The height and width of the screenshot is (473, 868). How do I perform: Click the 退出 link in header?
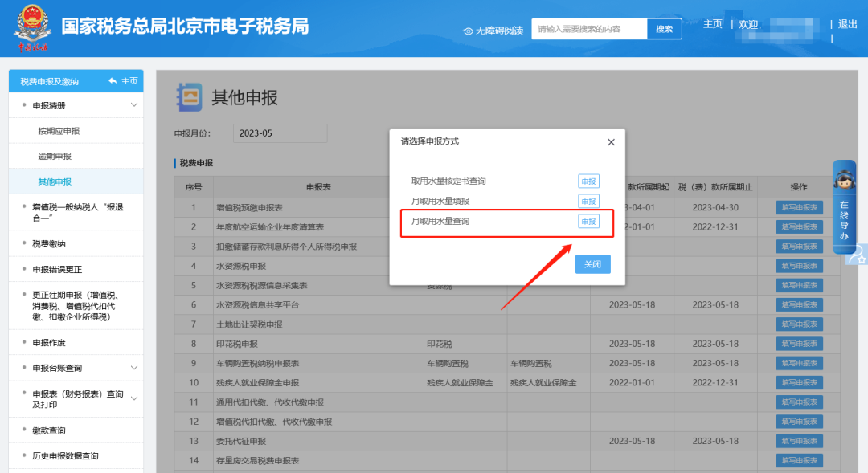pos(847,24)
